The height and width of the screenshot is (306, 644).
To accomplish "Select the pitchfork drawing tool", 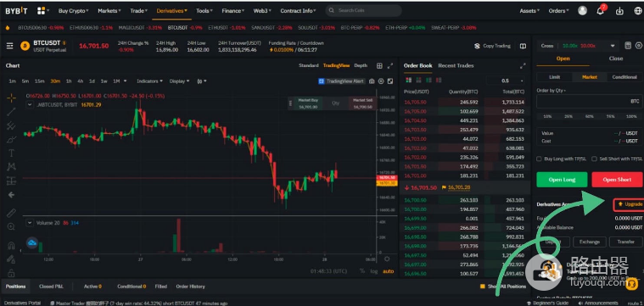I will (11, 125).
